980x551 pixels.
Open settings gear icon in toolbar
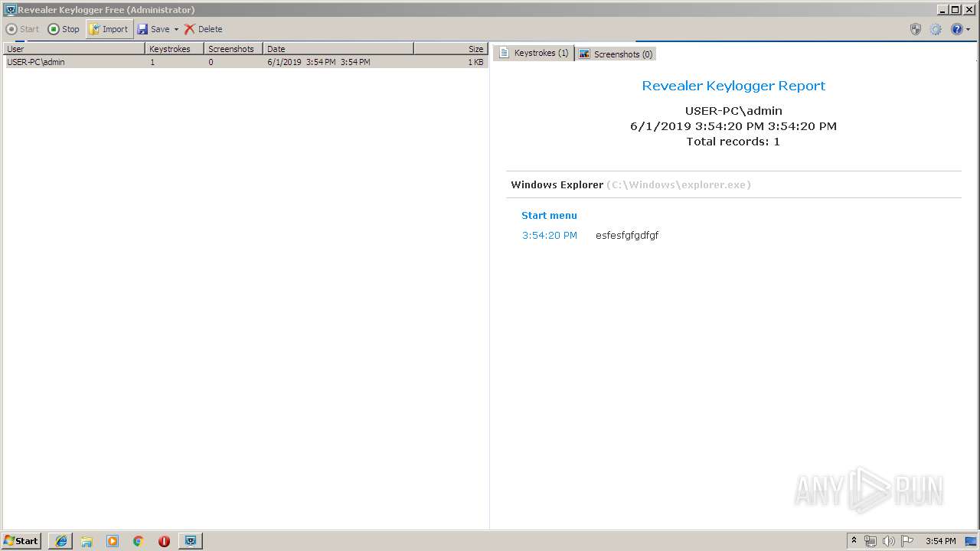[936, 29]
